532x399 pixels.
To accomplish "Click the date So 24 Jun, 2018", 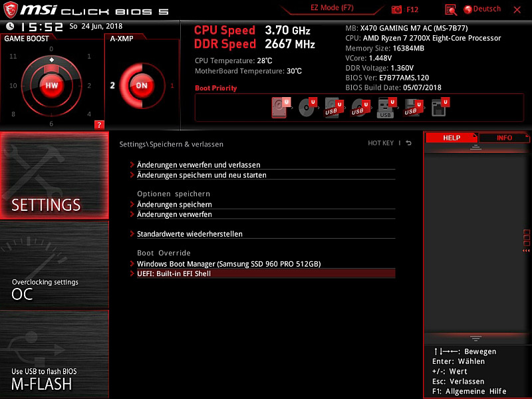I will [96, 26].
